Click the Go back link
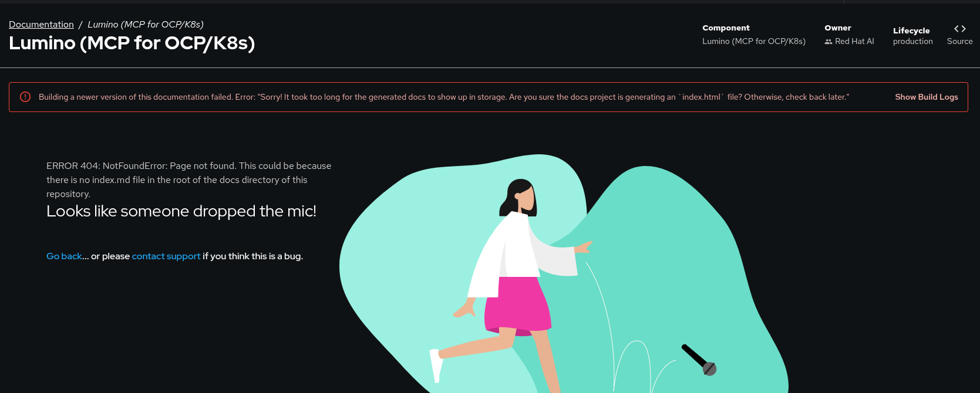 (x=64, y=256)
